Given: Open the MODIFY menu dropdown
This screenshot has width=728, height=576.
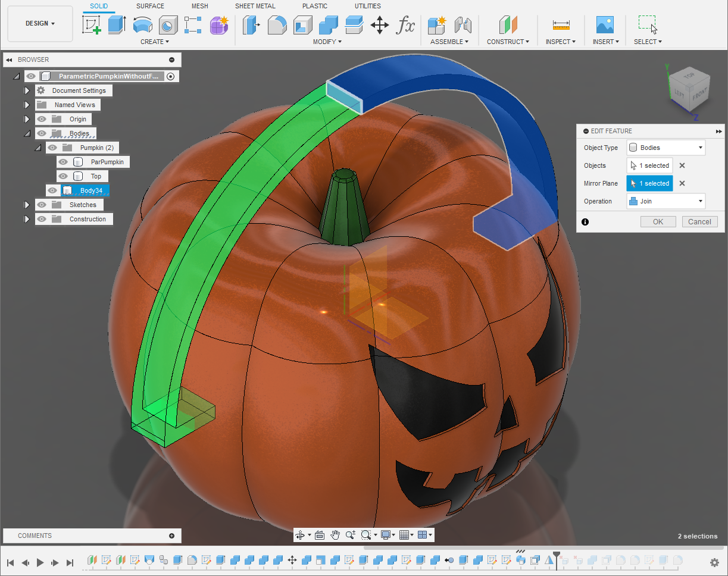Looking at the screenshot, I should 327,42.
